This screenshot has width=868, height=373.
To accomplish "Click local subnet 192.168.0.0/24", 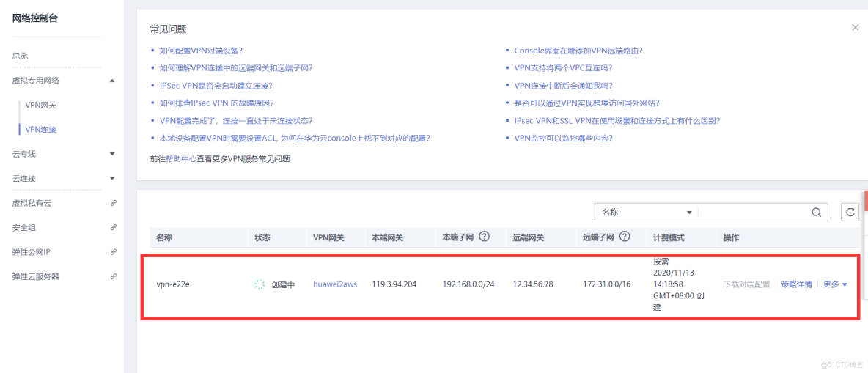I will pyautogui.click(x=468, y=284).
